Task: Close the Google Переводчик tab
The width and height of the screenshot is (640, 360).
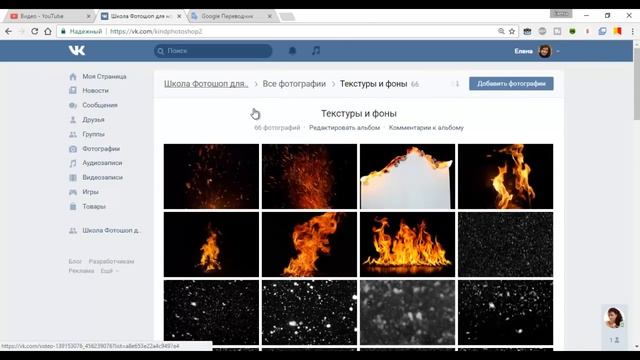Action: pos(269,16)
